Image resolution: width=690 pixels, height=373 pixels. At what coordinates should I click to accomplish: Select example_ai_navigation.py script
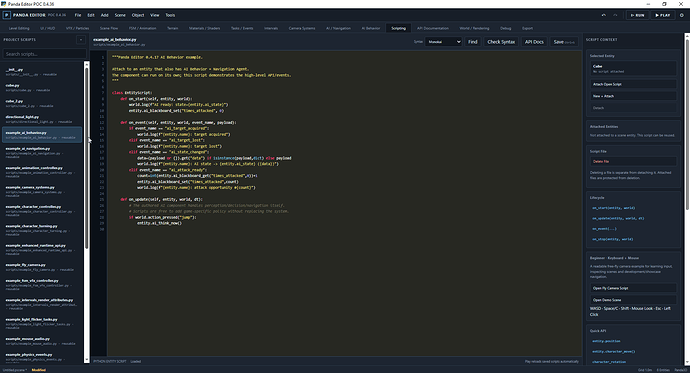point(42,153)
